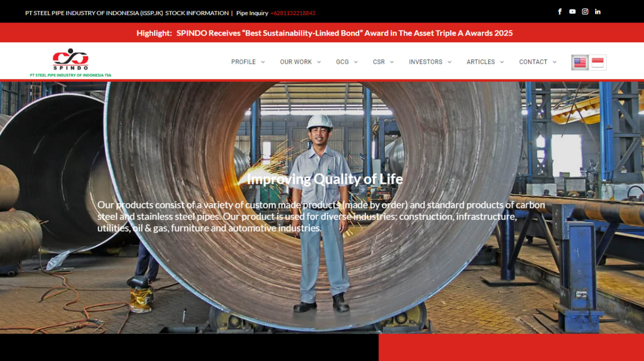The width and height of the screenshot is (644, 361).
Task: Switch language to Indonesian flag
Action: 597,62
